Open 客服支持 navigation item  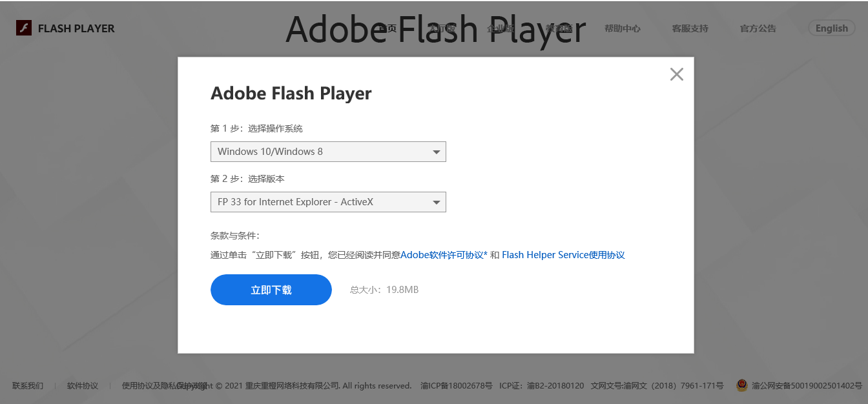click(690, 28)
